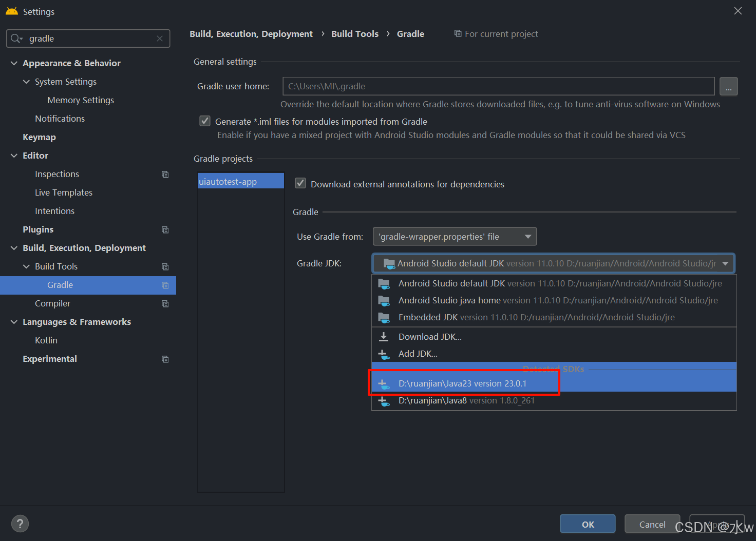Collapse Appearance & Behavior section
Screen dimensions: 756x541
[x=14, y=63]
